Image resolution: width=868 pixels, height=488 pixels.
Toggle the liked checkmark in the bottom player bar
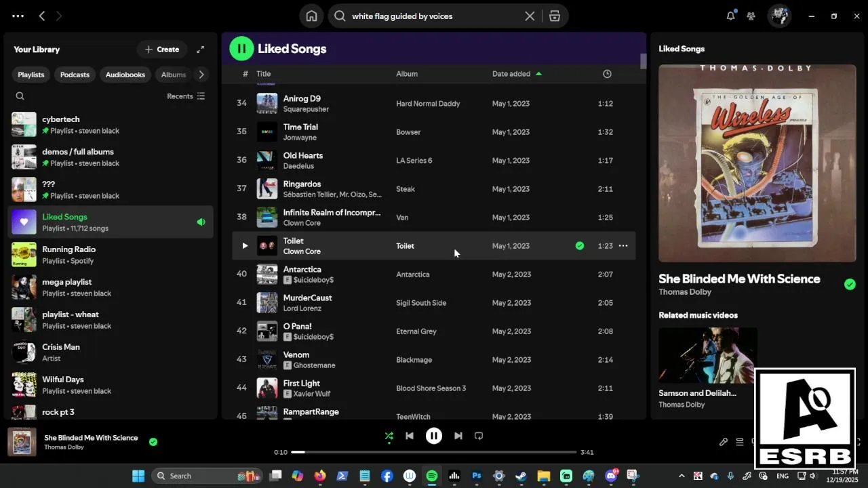coord(153,442)
